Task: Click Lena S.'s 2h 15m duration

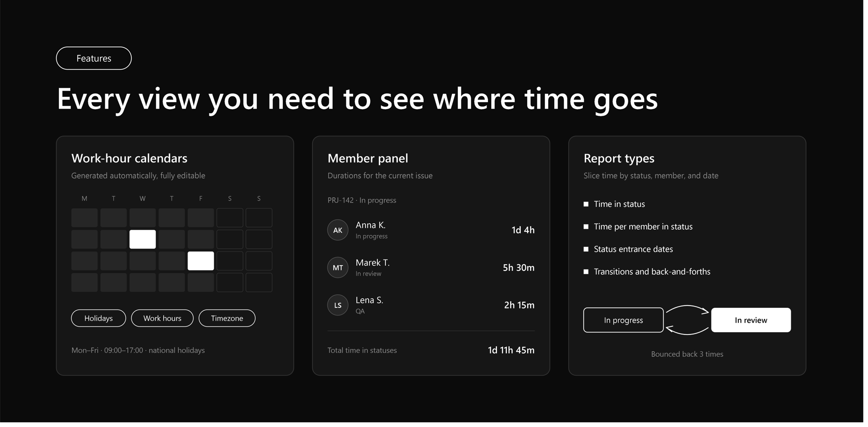Action: click(519, 305)
